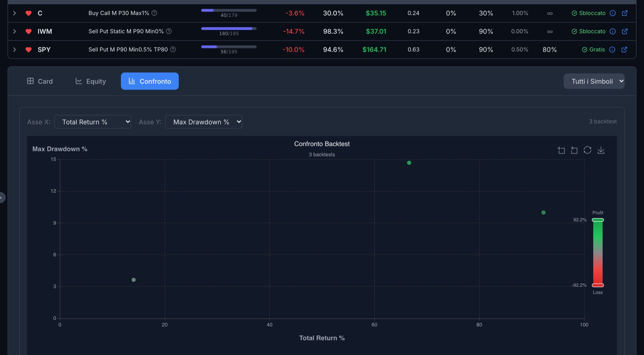Screen dimensions: 644x355
Task: Click the 98.3% value in the IWM row
Action: coord(333,31)
